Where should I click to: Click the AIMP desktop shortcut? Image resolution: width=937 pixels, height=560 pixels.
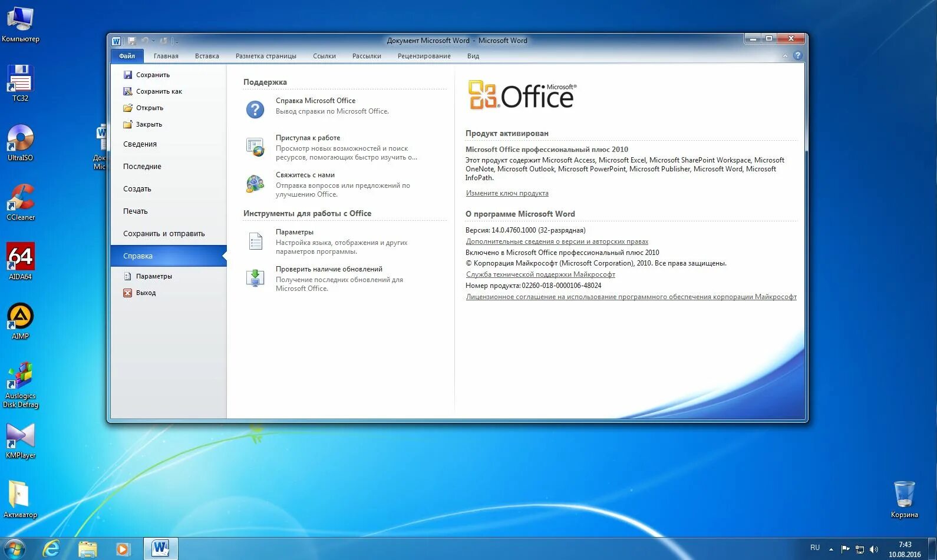pyautogui.click(x=21, y=321)
